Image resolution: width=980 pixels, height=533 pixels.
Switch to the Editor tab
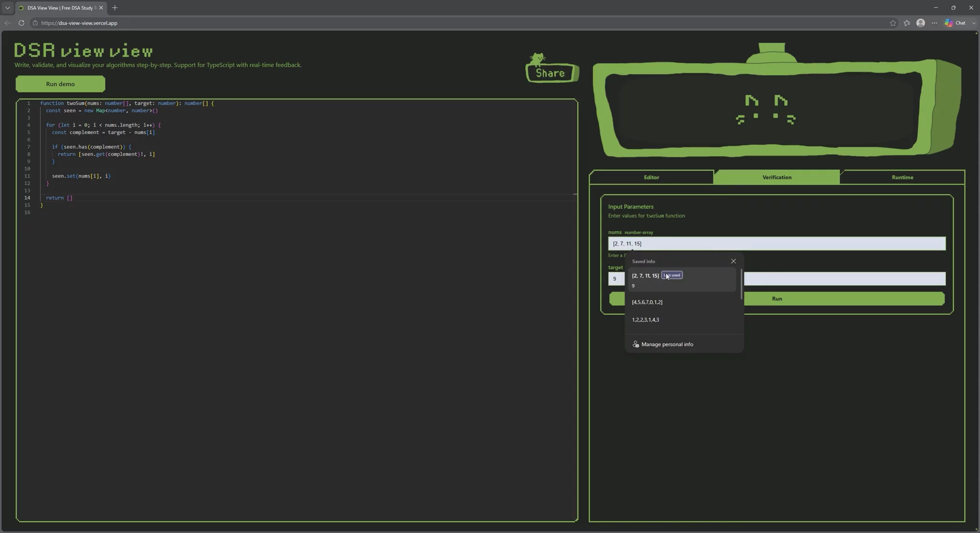click(x=651, y=178)
